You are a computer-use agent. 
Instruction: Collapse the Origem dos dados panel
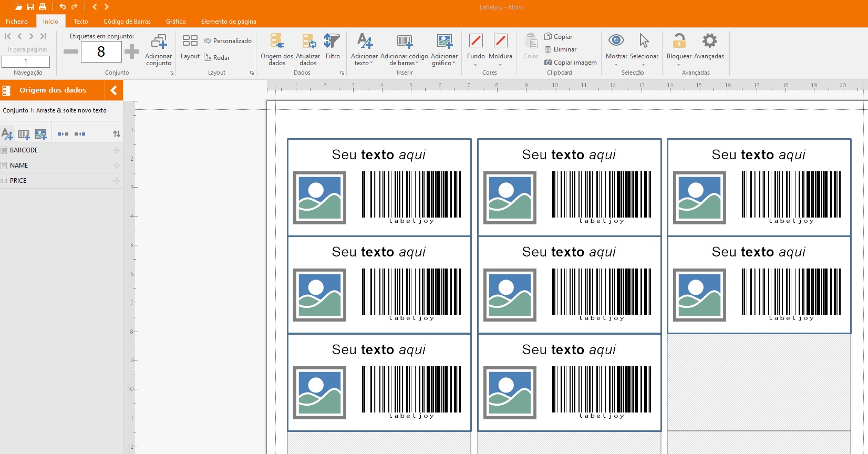(x=113, y=90)
